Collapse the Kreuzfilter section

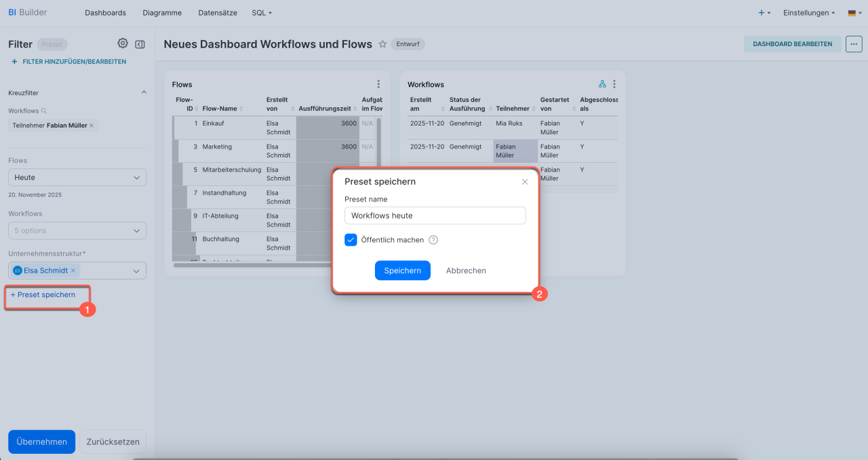(x=143, y=92)
